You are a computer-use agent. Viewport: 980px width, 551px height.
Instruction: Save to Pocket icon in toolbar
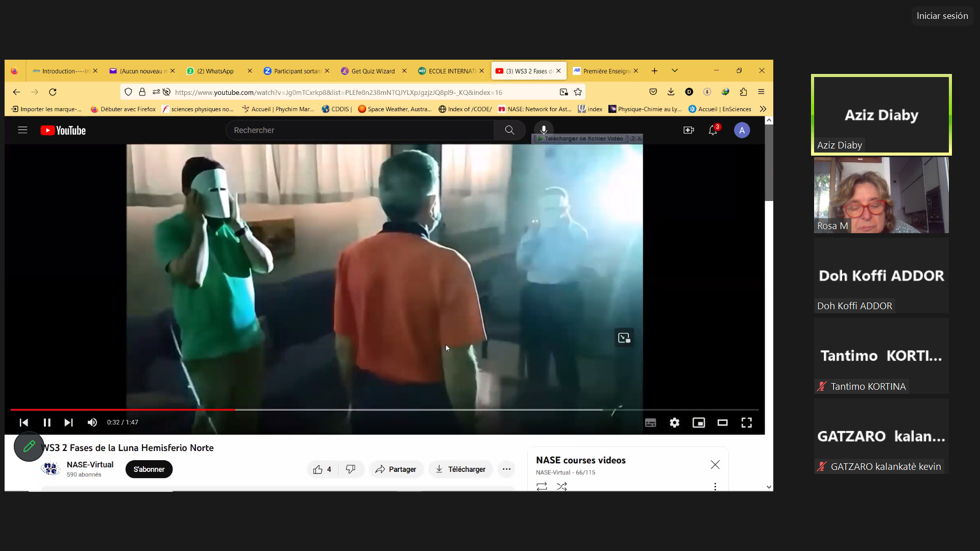point(653,92)
